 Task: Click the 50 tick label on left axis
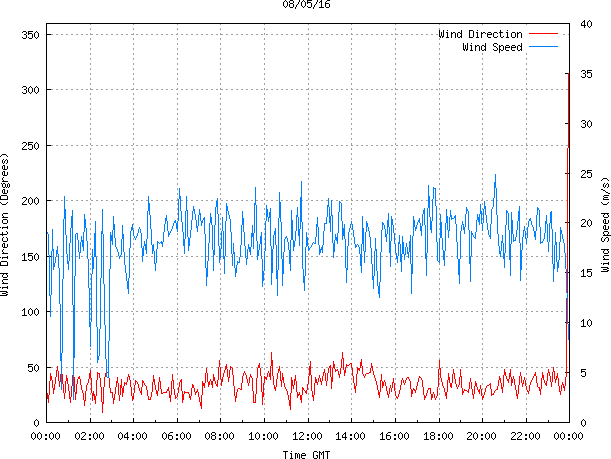pyautogui.click(x=34, y=368)
